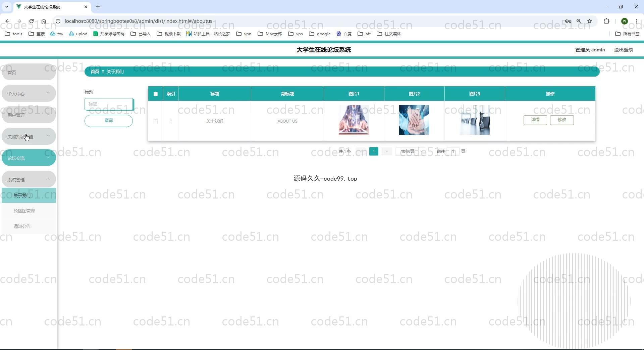
Task: View site information icon in address bar
Action: tap(58, 21)
